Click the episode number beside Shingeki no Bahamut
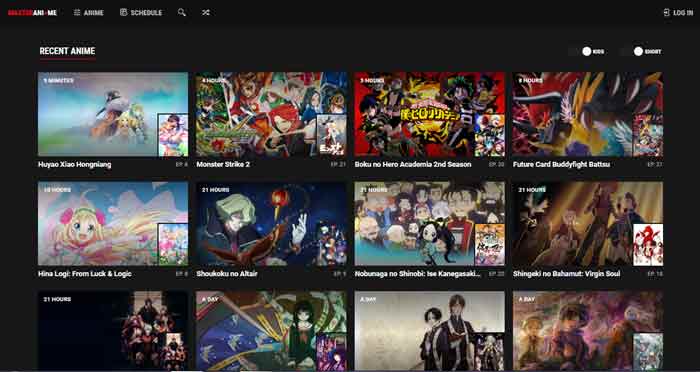The image size is (700, 372). [x=655, y=274]
